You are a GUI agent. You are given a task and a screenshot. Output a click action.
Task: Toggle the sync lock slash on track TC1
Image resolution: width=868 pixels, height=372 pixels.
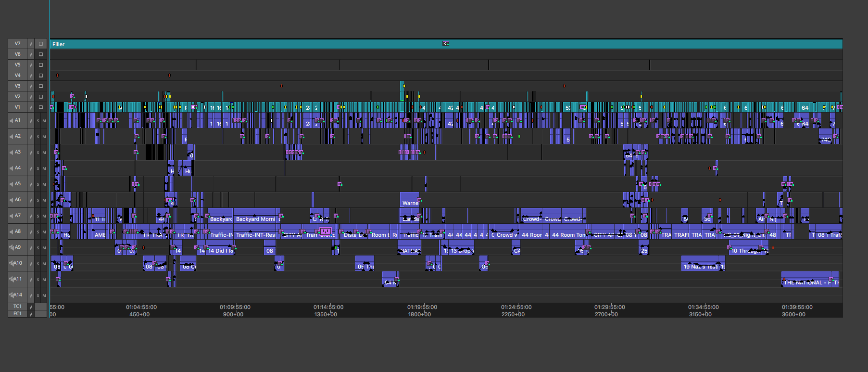coord(31,307)
